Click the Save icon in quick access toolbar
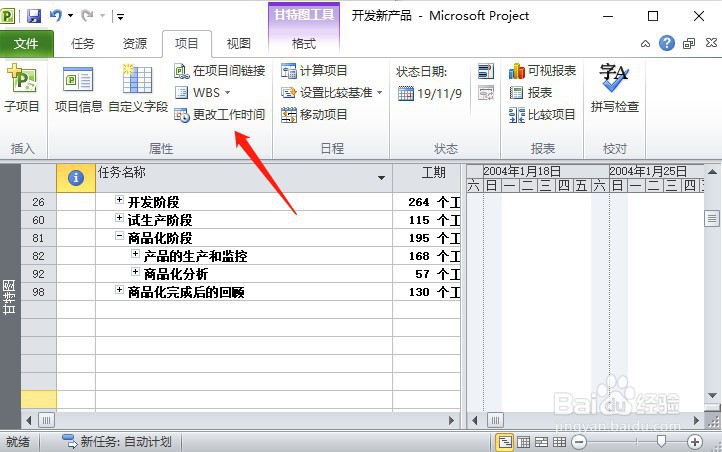 pos(34,16)
